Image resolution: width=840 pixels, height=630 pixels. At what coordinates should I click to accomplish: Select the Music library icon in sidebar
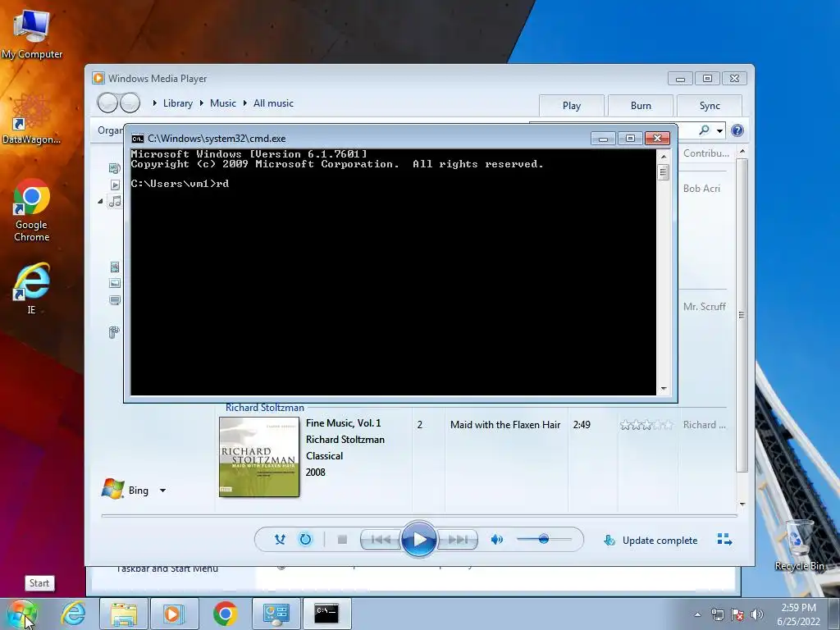(115, 202)
